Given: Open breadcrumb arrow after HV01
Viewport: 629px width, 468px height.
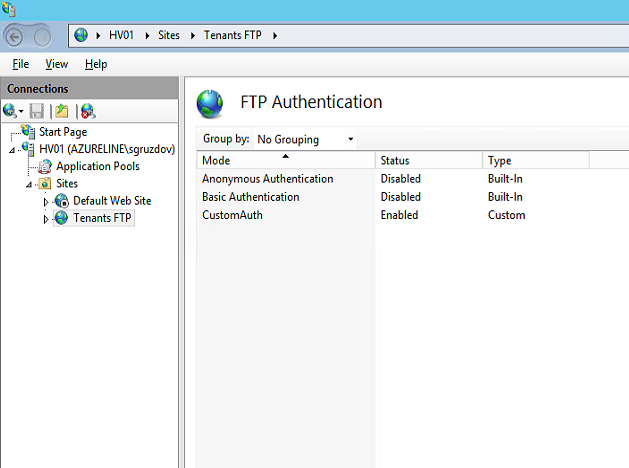Looking at the screenshot, I should [147, 36].
